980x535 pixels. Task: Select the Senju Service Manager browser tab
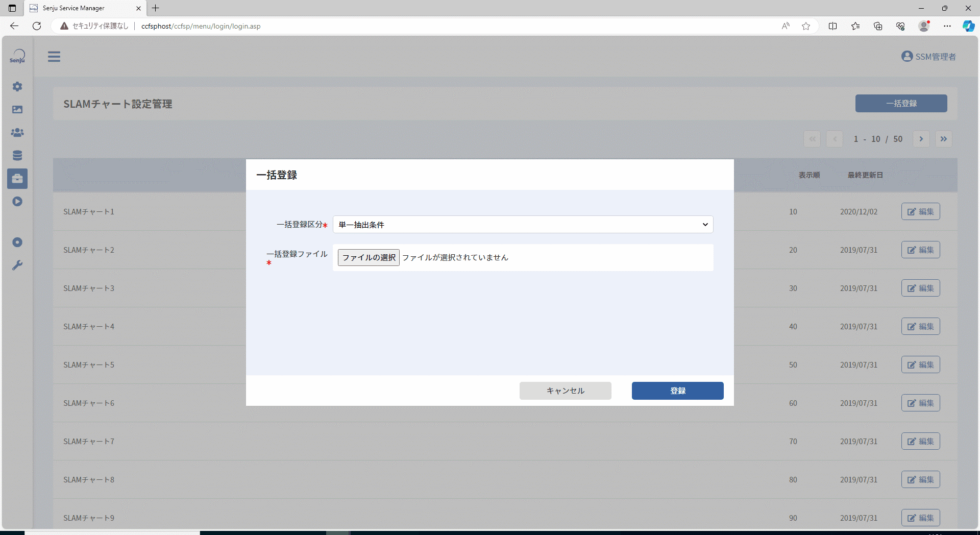pos(85,8)
